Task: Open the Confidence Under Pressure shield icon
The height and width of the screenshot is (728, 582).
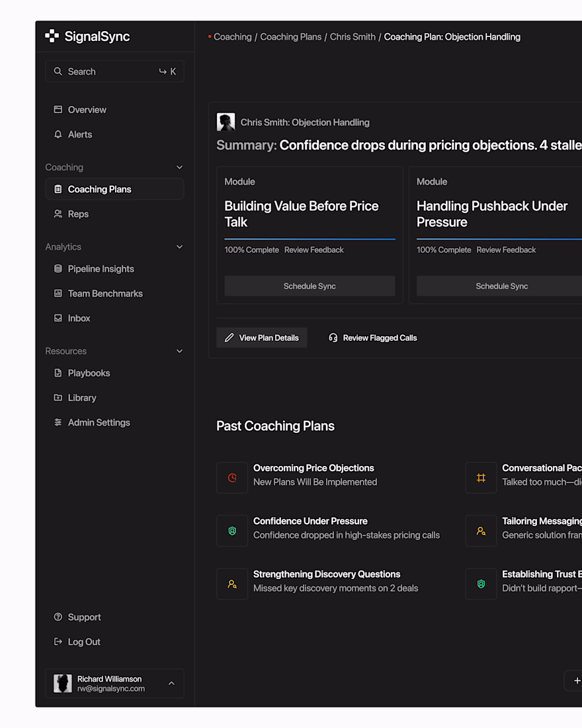Action: [x=232, y=530]
